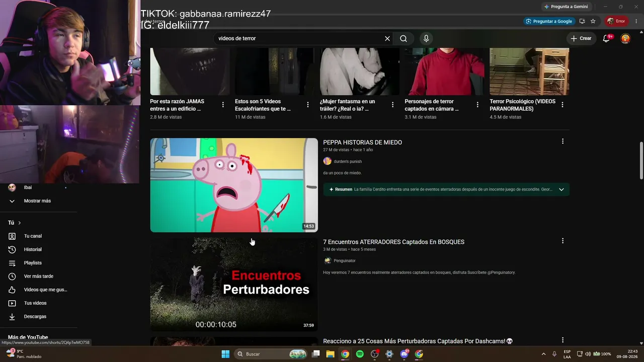This screenshot has width=644, height=362.
Task: Open Penguinator channel name link
Action: click(345, 260)
